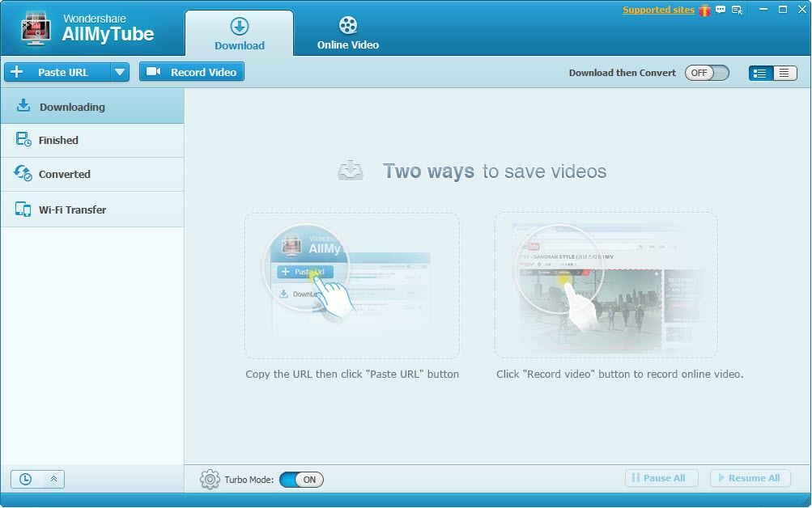Click the Record video illustration thumbnail
The image size is (812, 508).
606,285
